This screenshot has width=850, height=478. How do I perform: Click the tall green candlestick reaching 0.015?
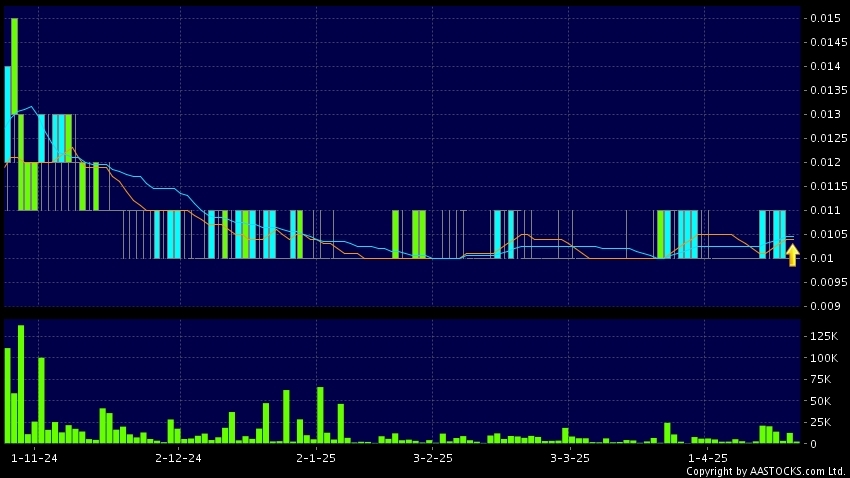[14, 66]
